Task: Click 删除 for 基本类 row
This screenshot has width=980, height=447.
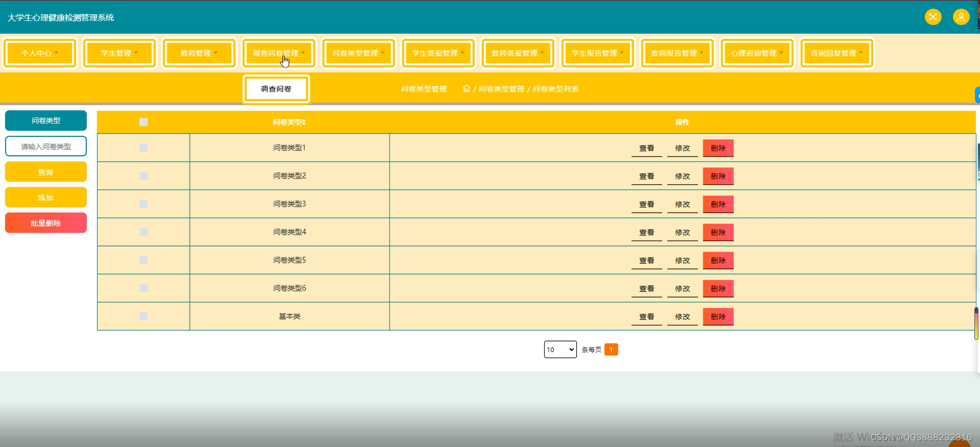Action: [718, 316]
